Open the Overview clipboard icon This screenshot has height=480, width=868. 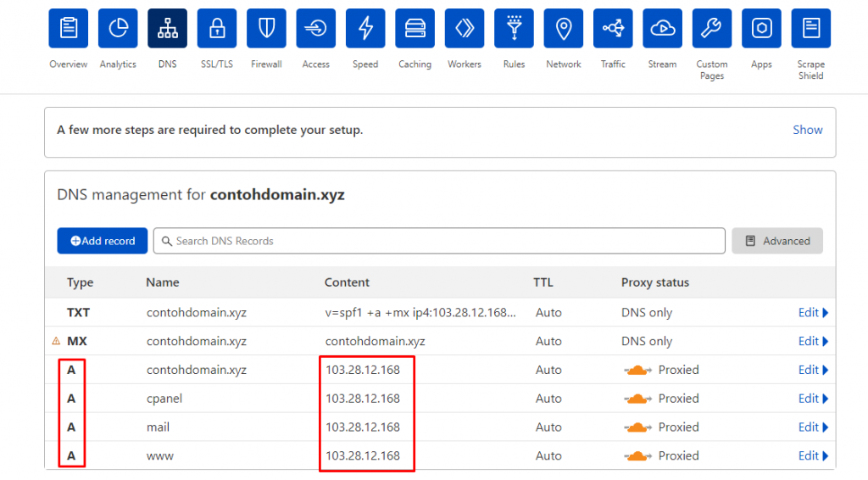point(68,29)
